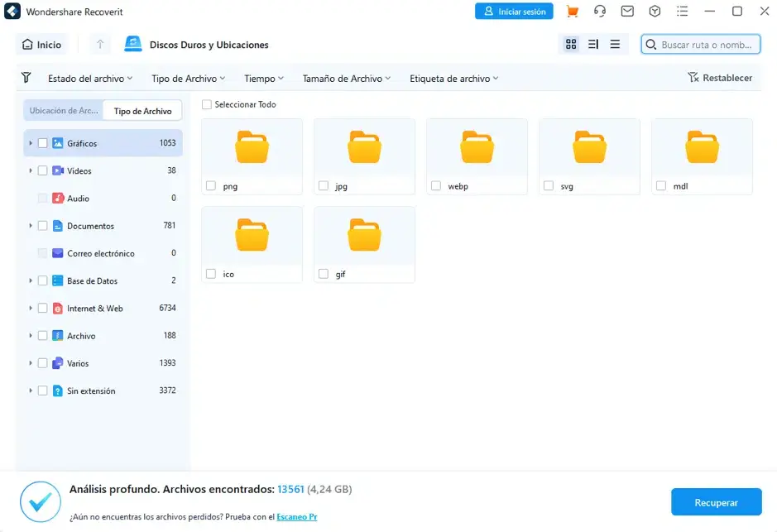The width and height of the screenshot is (777, 532).
Task: Click the Base de Datos icon
Action: (x=58, y=280)
